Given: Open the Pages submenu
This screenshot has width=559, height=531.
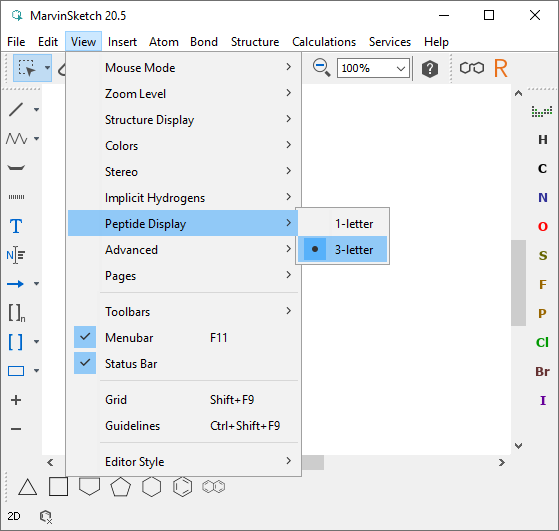Looking at the screenshot, I should coord(183,276).
